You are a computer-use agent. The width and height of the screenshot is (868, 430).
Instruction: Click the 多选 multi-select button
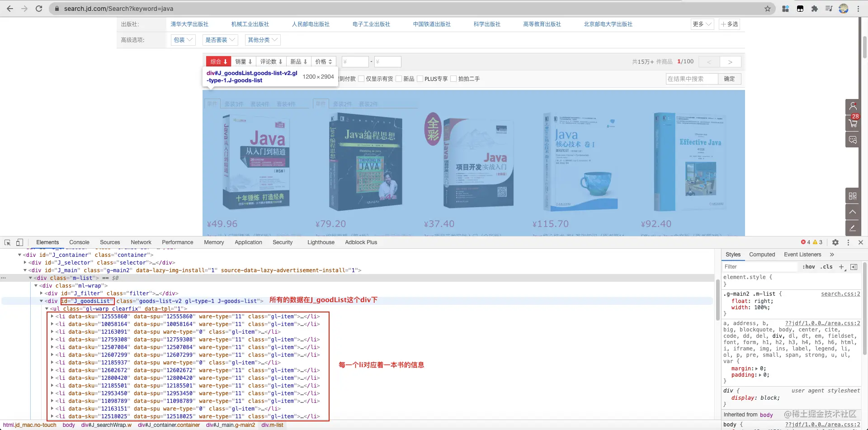pyautogui.click(x=730, y=24)
